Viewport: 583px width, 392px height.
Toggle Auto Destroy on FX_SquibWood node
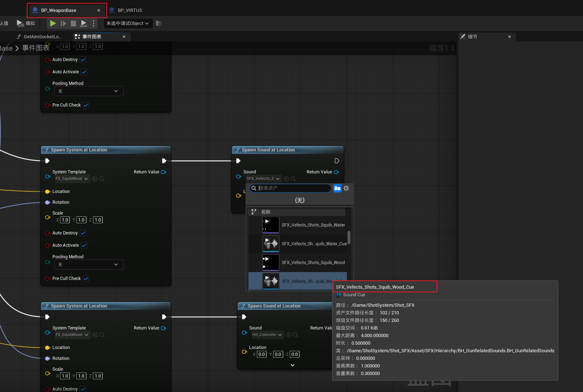(x=83, y=233)
